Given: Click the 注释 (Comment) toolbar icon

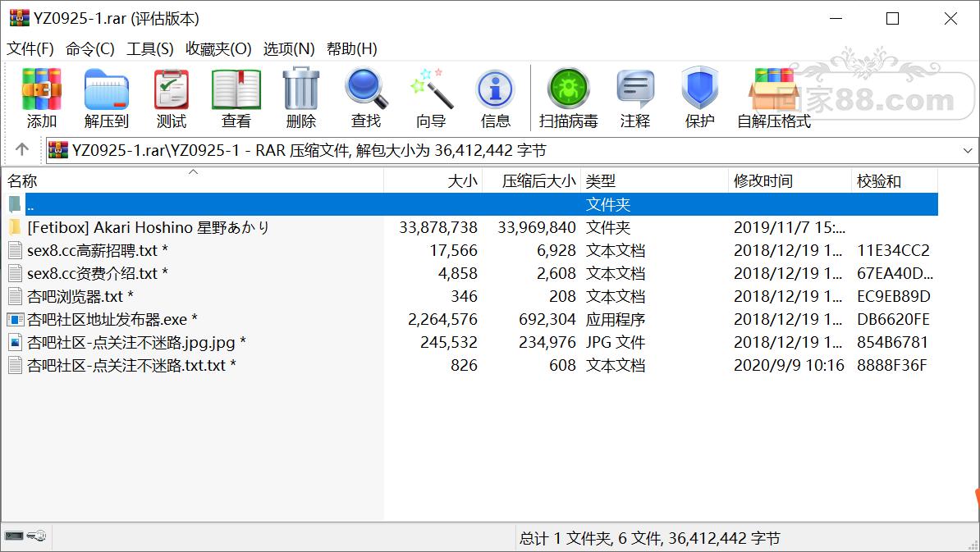Looking at the screenshot, I should coord(635,89).
